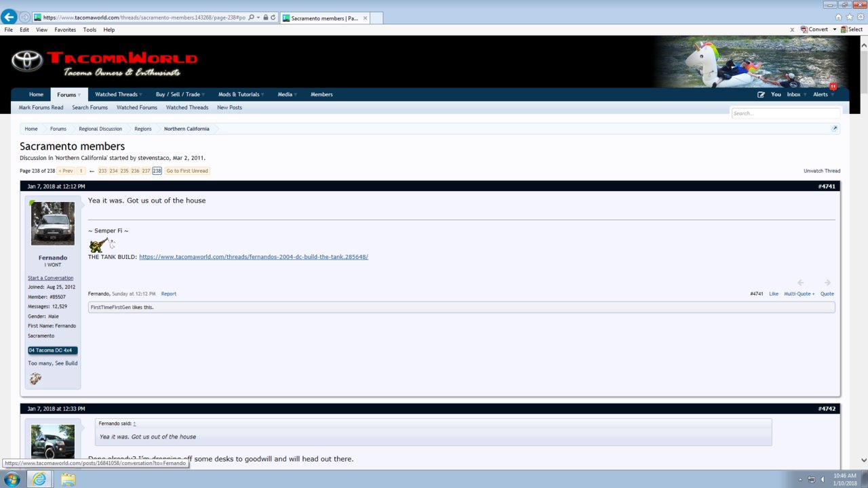Click New Posts sub-nav link
Viewport: 868px width, 488px height.
pyautogui.click(x=229, y=108)
